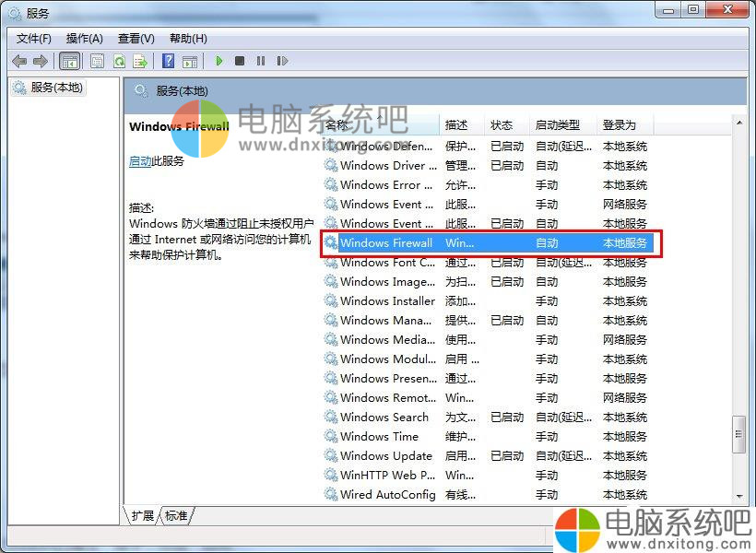This screenshot has width=756, height=553.
Task: Click the gear icon beside Wired AutoConfig
Action: (331, 494)
